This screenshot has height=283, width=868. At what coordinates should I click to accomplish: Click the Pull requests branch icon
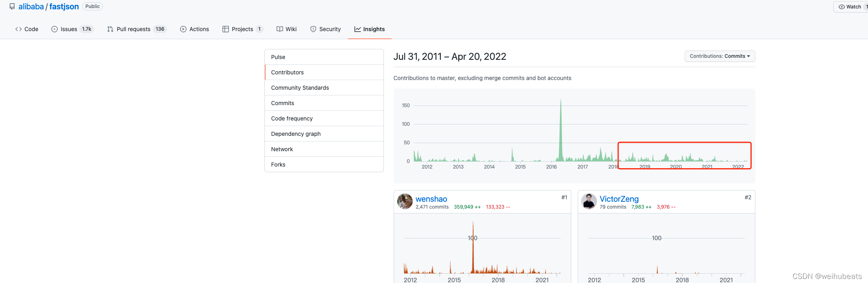[x=110, y=29]
